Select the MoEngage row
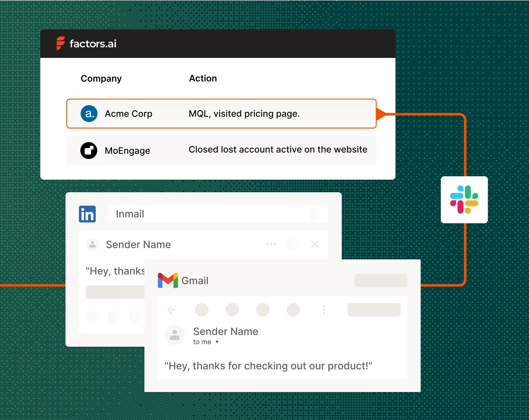Image resolution: width=529 pixels, height=420 pixels. pyautogui.click(x=221, y=151)
